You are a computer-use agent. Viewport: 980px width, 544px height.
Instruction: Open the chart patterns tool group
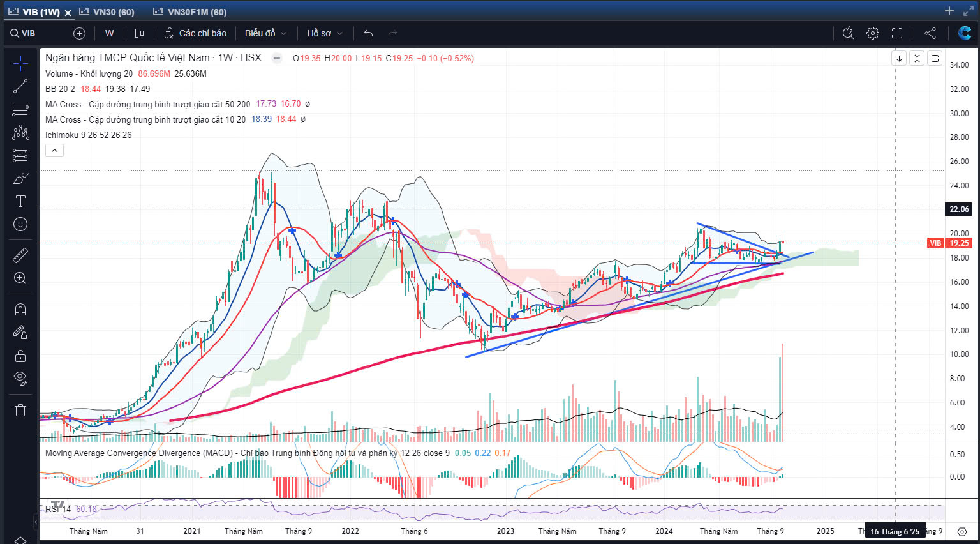(x=20, y=132)
